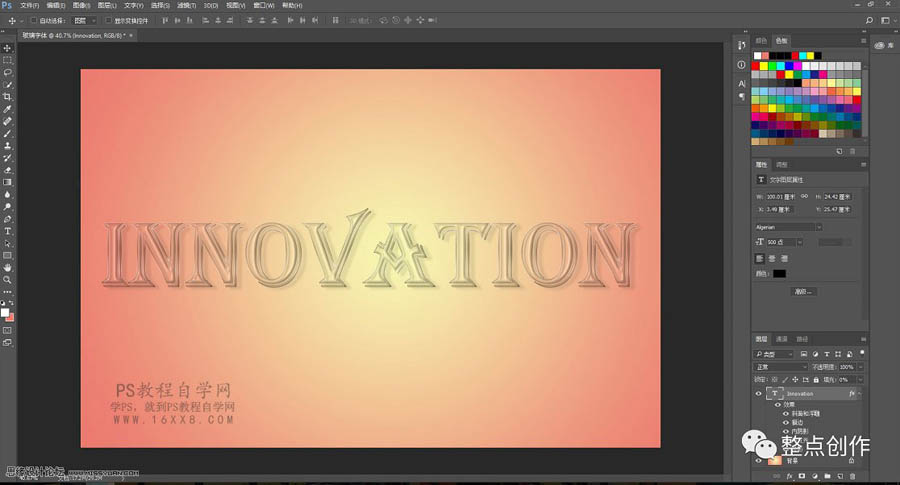This screenshot has height=485, width=900.
Task: Select the Zoom tool
Action: click(7, 280)
